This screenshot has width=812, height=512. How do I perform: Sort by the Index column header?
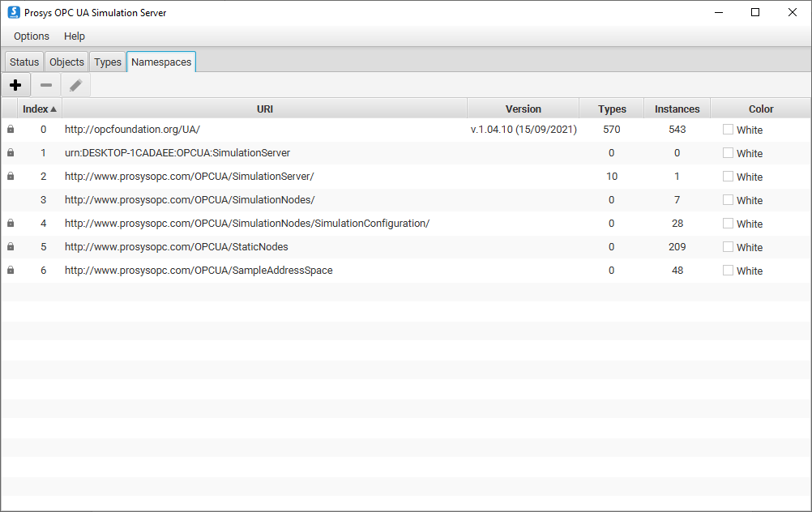click(39, 109)
